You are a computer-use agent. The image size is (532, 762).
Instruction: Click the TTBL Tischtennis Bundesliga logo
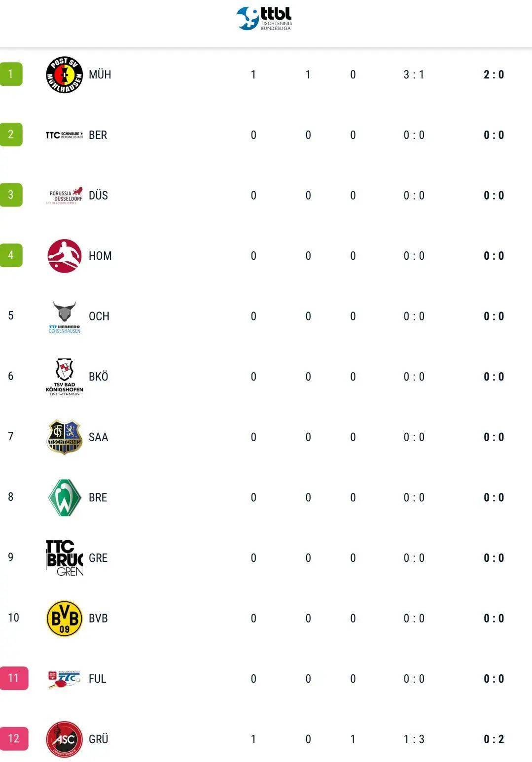(x=264, y=19)
